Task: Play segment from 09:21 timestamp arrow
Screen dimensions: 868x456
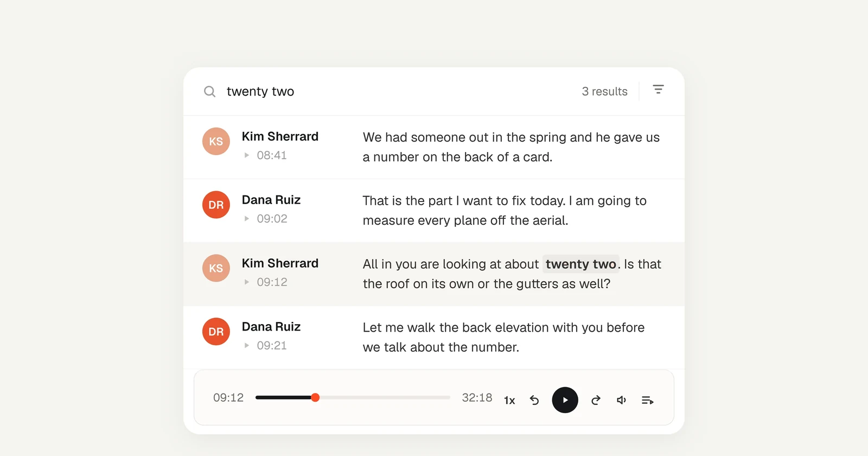Action: tap(247, 345)
